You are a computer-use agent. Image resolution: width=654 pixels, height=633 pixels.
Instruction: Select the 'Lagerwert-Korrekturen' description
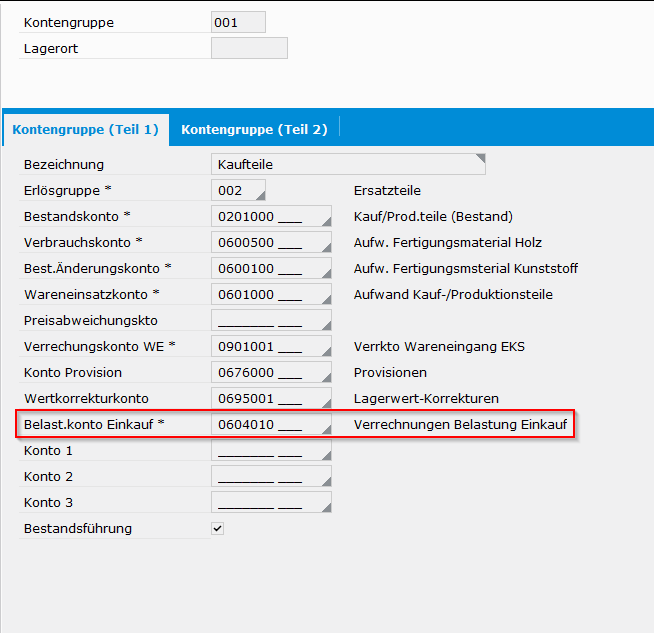click(x=426, y=399)
